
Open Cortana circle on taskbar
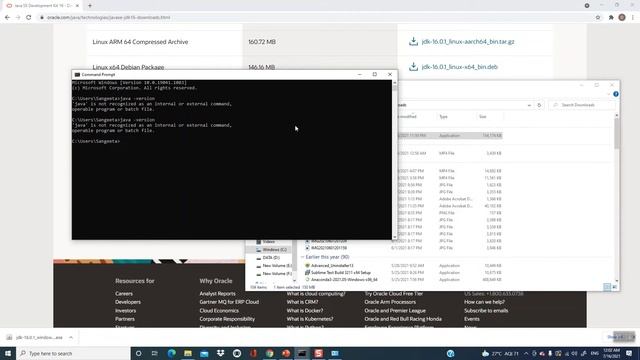click(138, 353)
